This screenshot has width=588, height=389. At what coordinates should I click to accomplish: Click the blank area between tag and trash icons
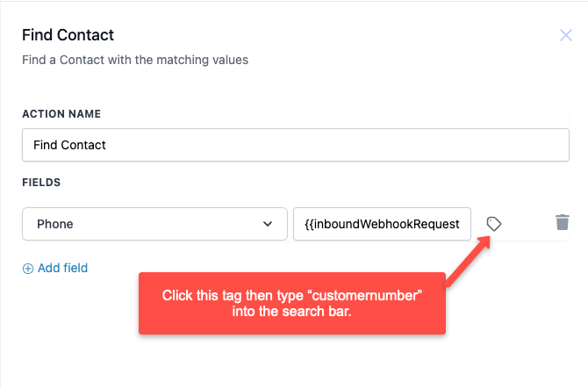tap(528, 224)
